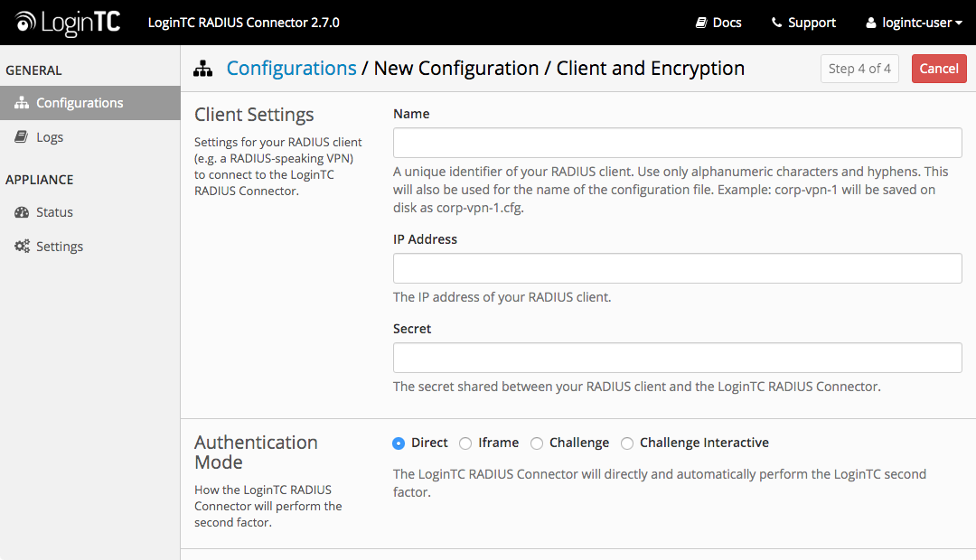Choose Challenge Interactive mode

pyautogui.click(x=627, y=443)
